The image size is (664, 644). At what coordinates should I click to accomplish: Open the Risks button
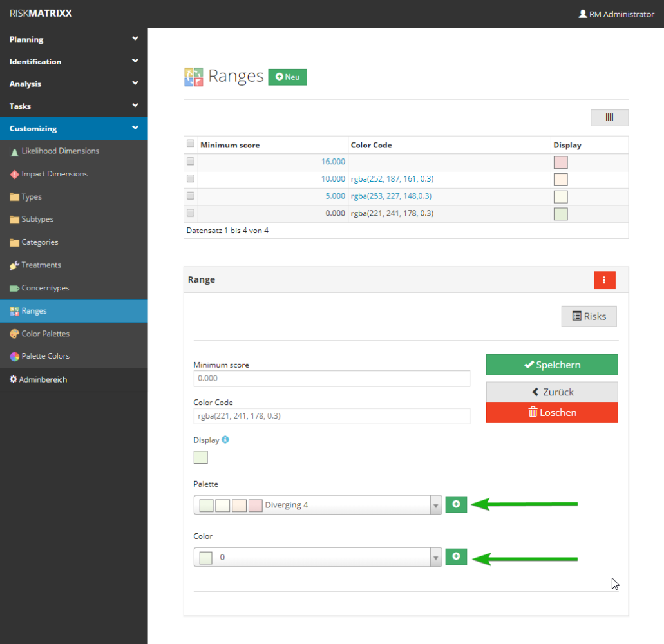tap(589, 316)
